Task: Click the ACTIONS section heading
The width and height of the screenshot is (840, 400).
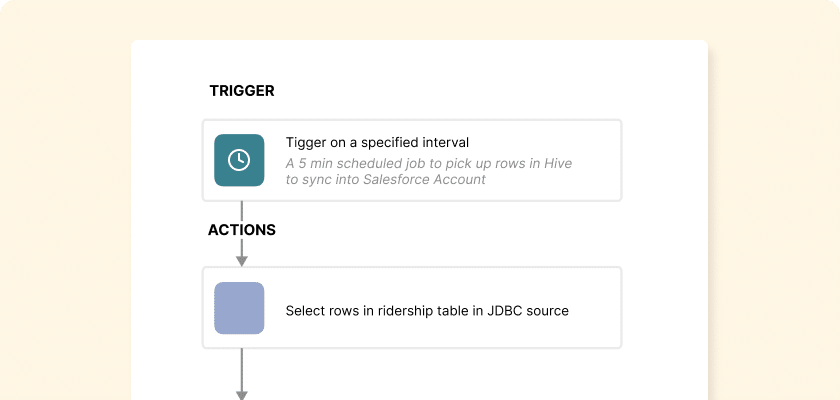Action: point(242,230)
